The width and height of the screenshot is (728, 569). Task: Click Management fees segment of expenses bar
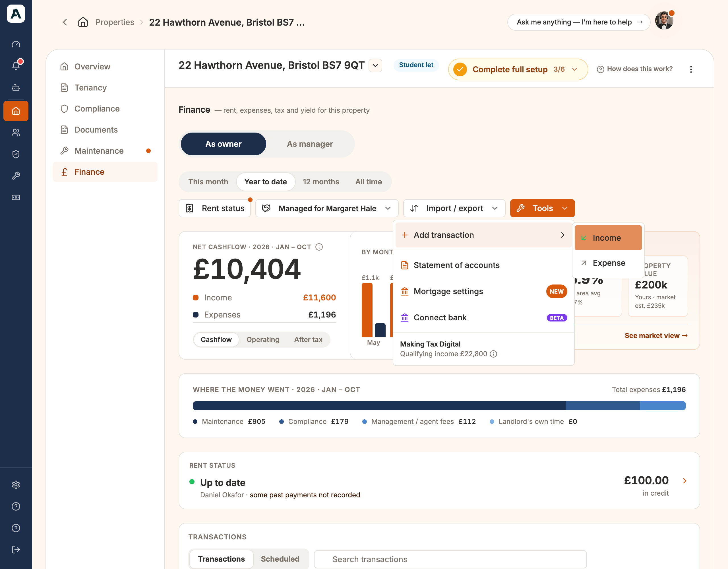coord(663,406)
